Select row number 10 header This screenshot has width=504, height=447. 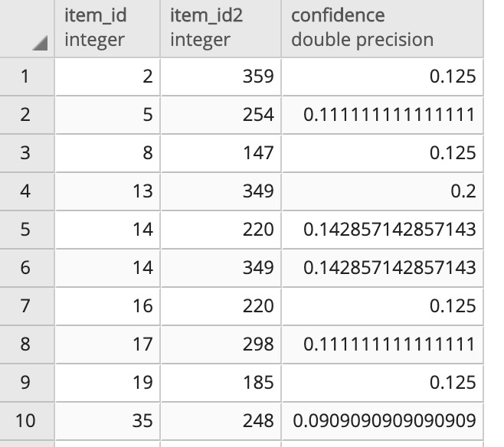(x=27, y=421)
